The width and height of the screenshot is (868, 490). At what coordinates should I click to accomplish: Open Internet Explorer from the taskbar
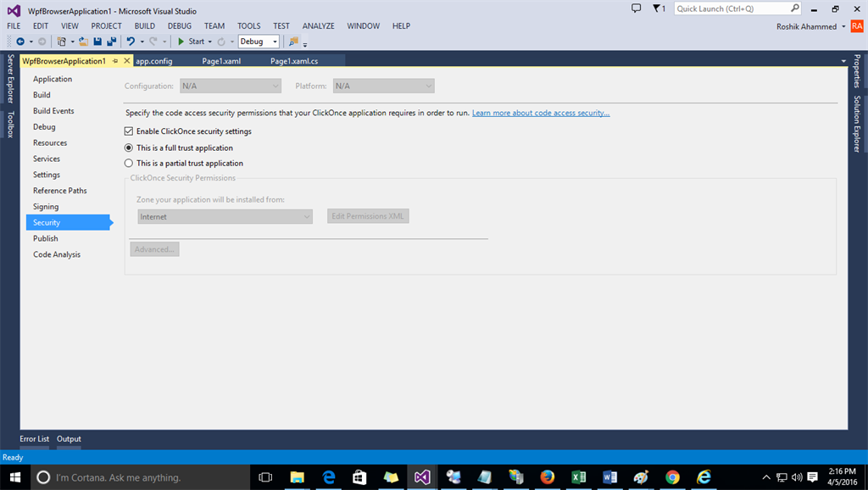(x=704, y=477)
